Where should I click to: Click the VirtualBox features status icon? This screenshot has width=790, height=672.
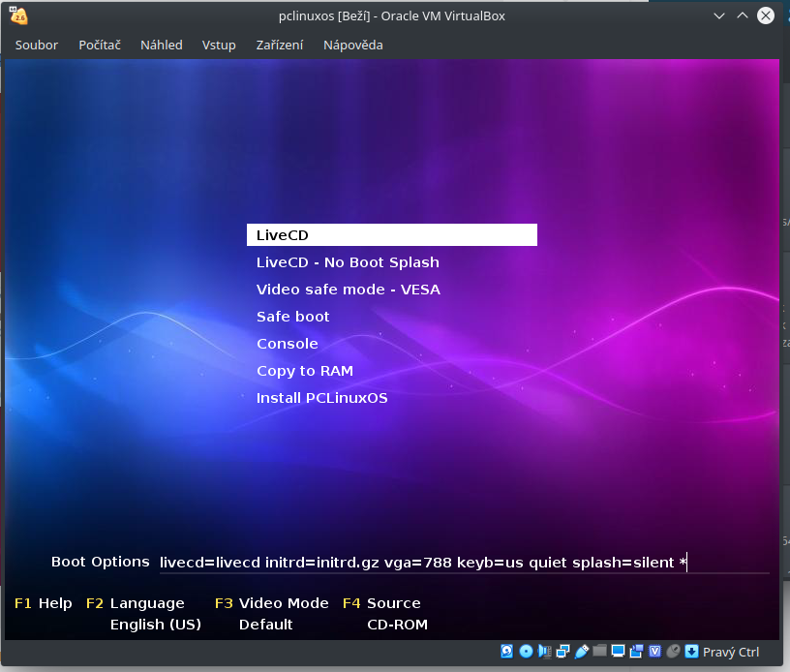click(654, 652)
